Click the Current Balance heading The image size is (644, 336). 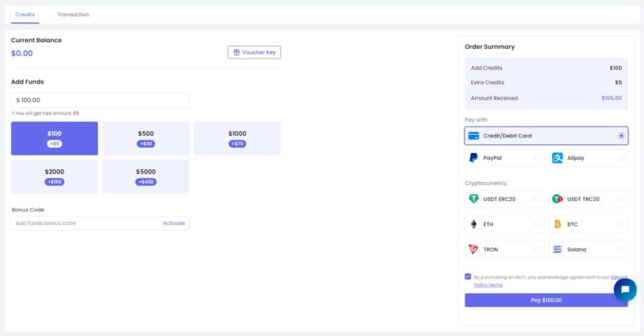coord(36,40)
